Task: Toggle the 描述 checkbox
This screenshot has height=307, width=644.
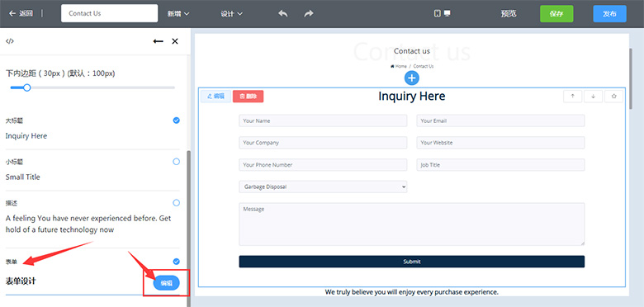Action: tap(176, 203)
